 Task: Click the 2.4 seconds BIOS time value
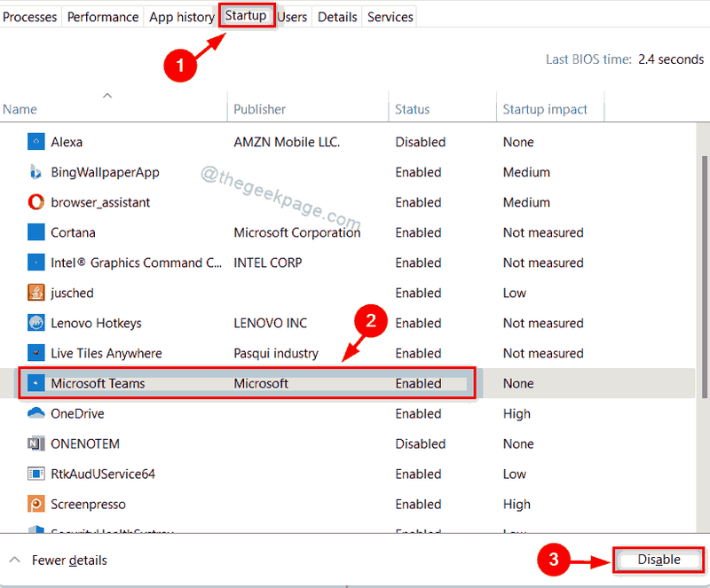(671, 59)
